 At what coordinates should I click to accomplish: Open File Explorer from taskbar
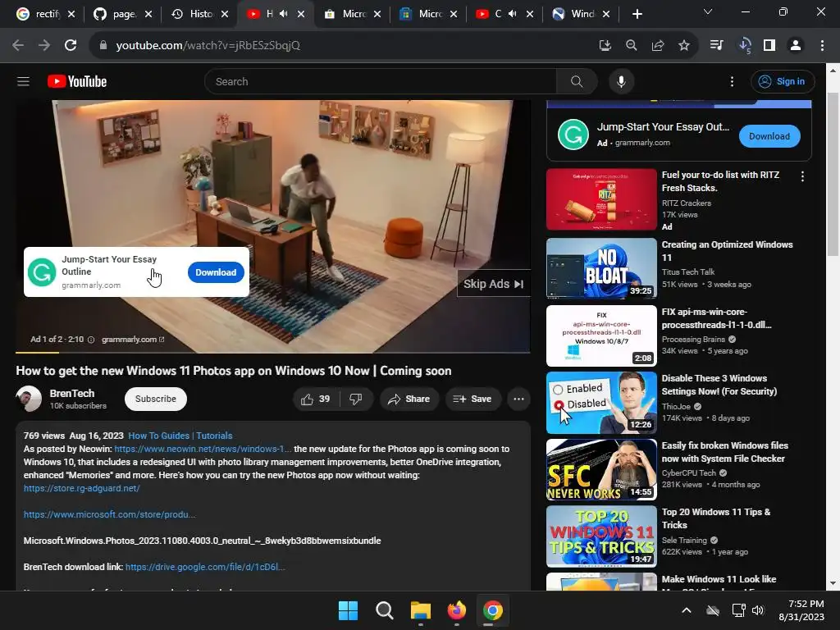tap(421, 610)
